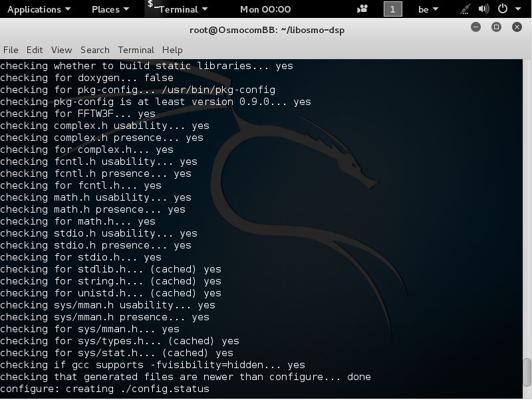The image size is (532, 400).
Task: Click the screen recorder camera icon
Action: (362, 9)
